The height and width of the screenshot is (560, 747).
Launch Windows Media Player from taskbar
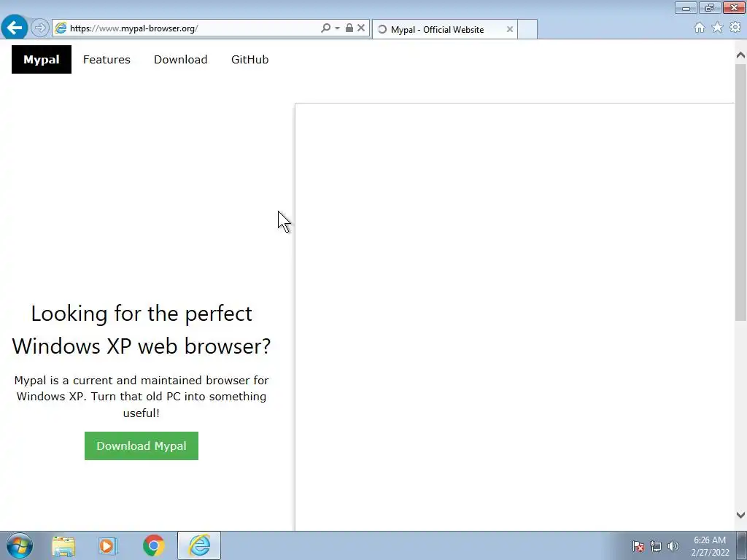[x=108, y=545]
